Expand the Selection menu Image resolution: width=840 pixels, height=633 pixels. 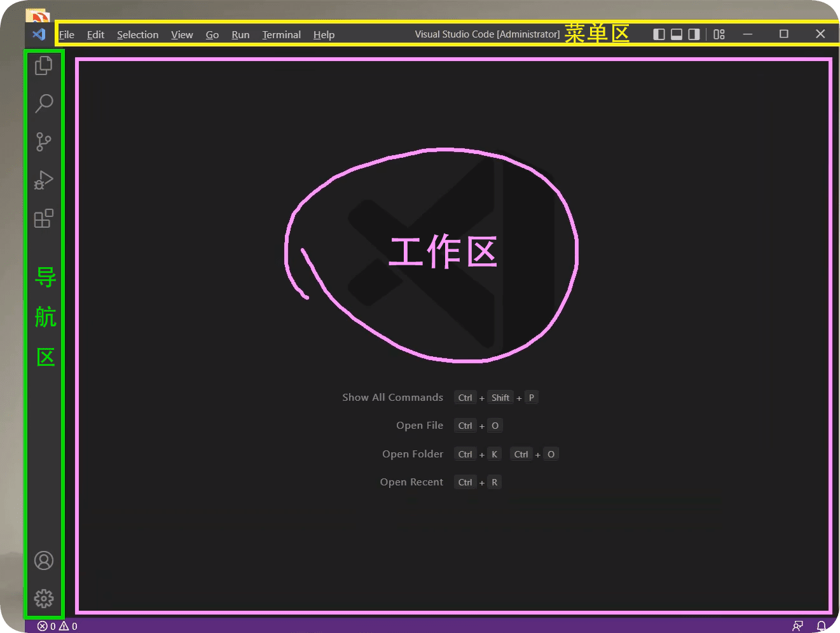137,34
